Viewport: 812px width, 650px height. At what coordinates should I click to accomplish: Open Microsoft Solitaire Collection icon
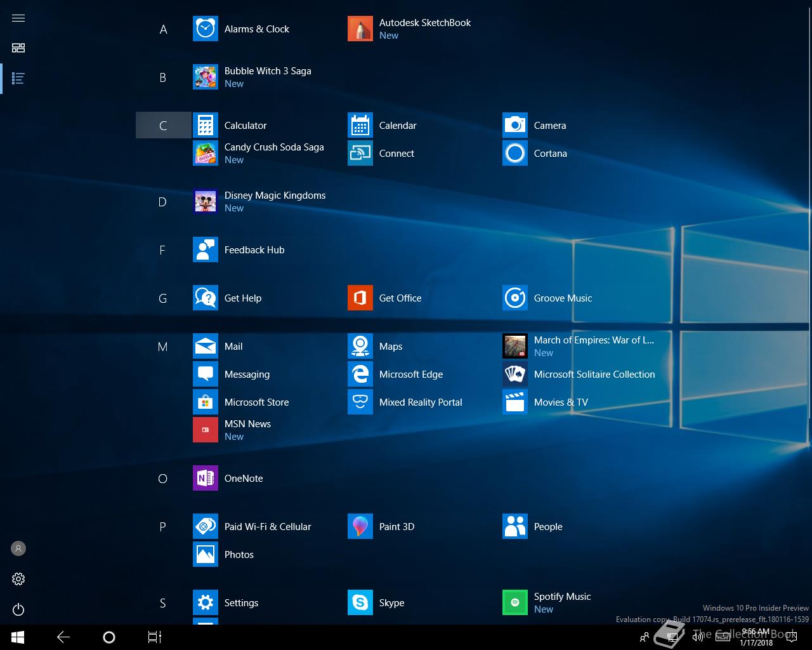pyautogui.click(x=515, y=375)
